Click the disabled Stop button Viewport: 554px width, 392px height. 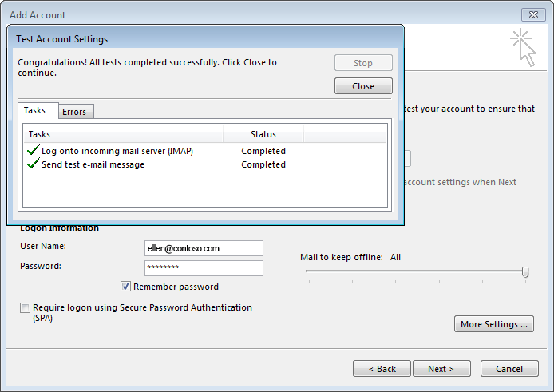tap(363, 63)
